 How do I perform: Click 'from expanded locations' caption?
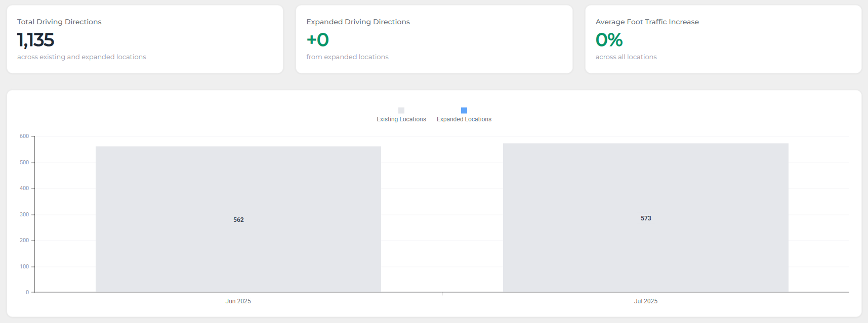[x=347, y=57]
